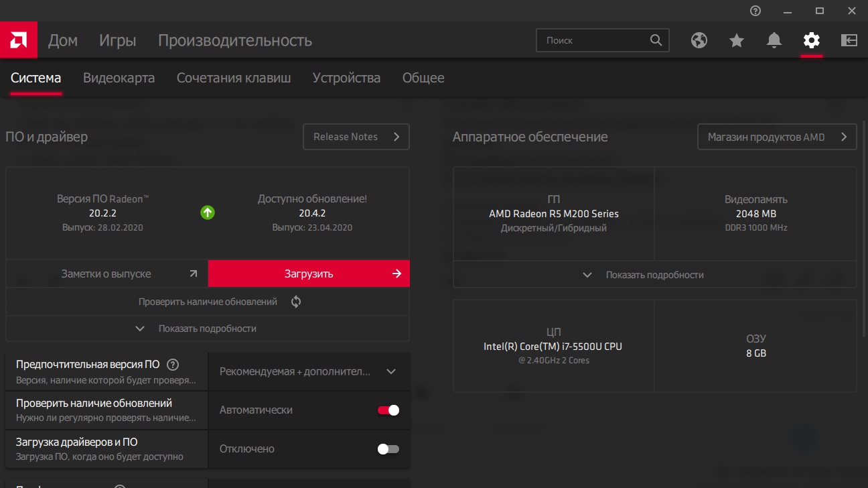Click the AMD logo icon
Image resolution: width=868 pixels, height=488 pixels.
(19, 40)
